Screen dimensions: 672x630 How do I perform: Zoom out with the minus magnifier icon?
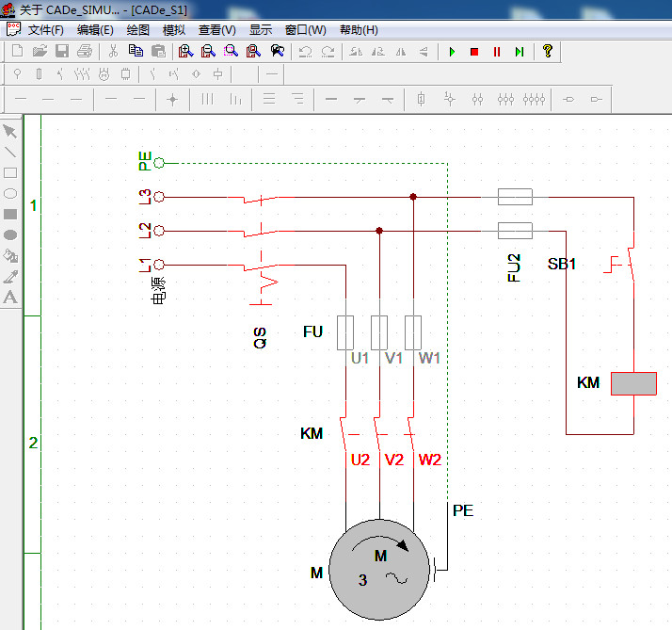point(208,51)
